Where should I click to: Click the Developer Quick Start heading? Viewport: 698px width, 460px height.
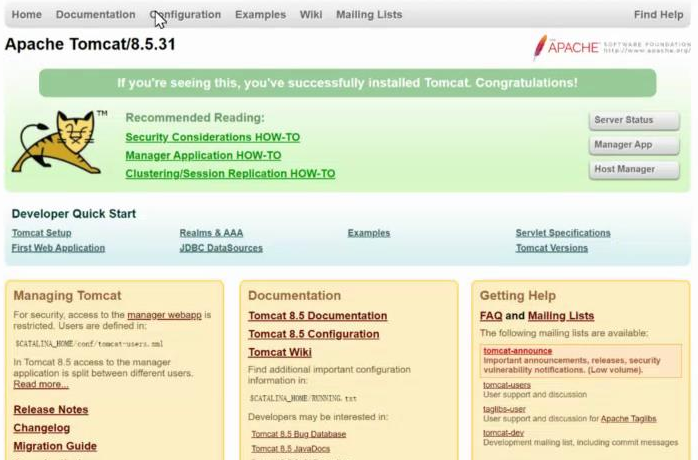tap(74, 214)
